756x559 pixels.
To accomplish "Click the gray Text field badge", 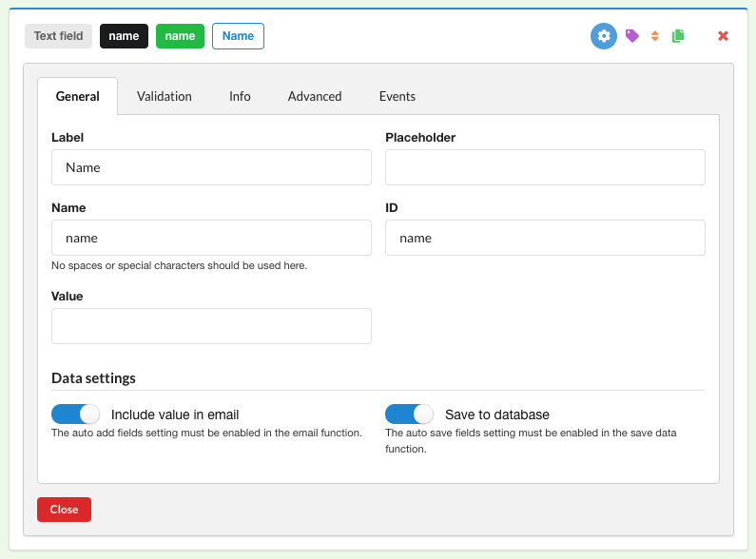I will tap(58, 36).
